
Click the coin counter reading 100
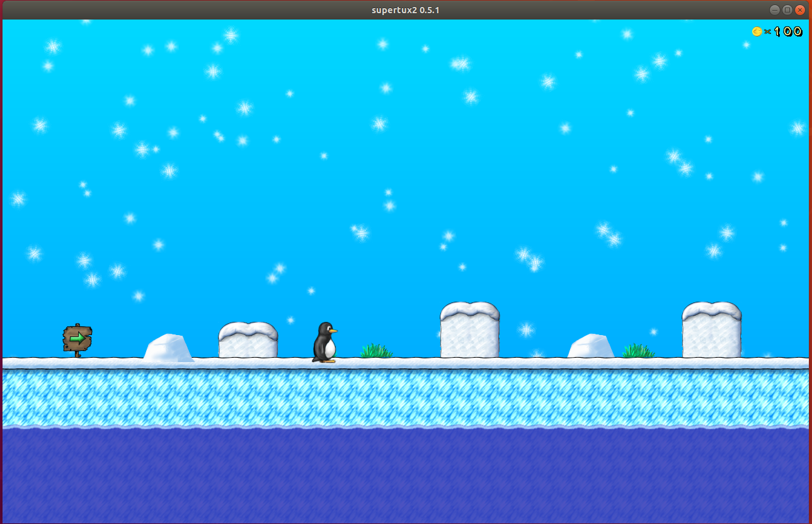click(788, 31)
